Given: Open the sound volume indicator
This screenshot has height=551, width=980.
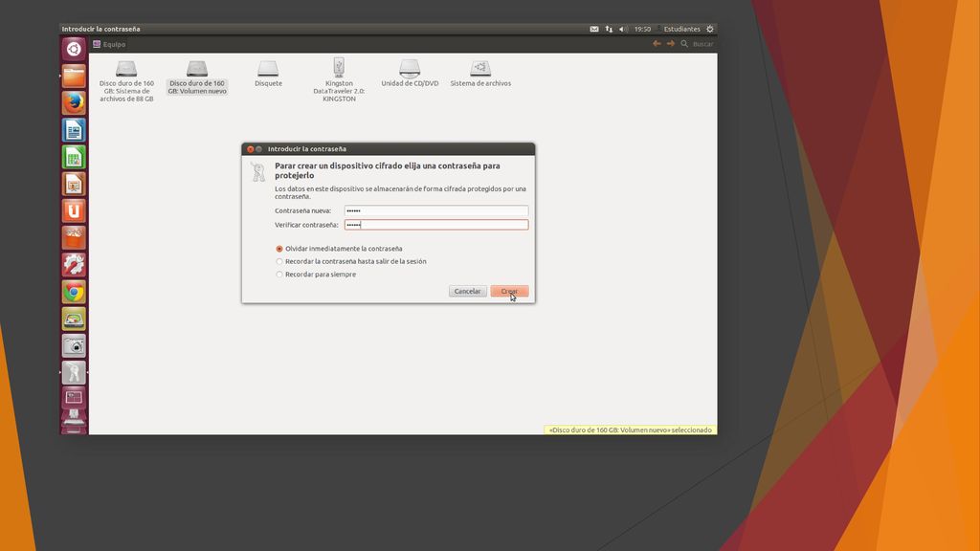Looking at the screenshot, I should 622,29.
